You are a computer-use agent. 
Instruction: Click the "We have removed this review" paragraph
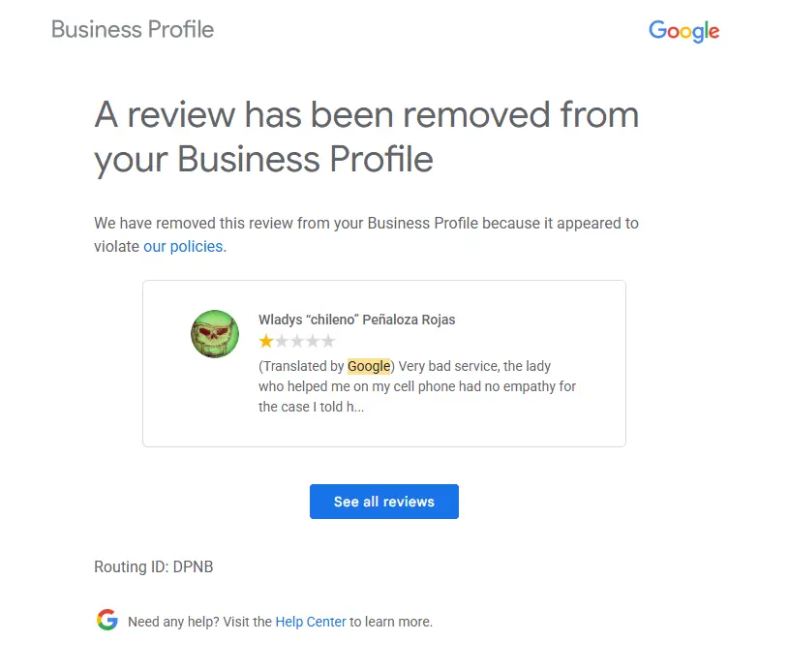[366, 224]
